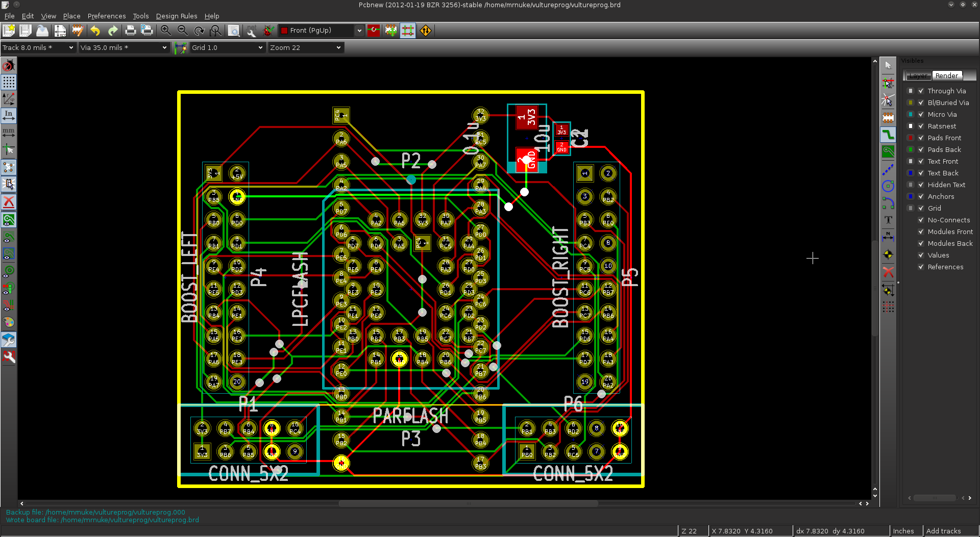Select the Add graphic line tool
This screenshot has height=537, width=980.
(888, 169)
